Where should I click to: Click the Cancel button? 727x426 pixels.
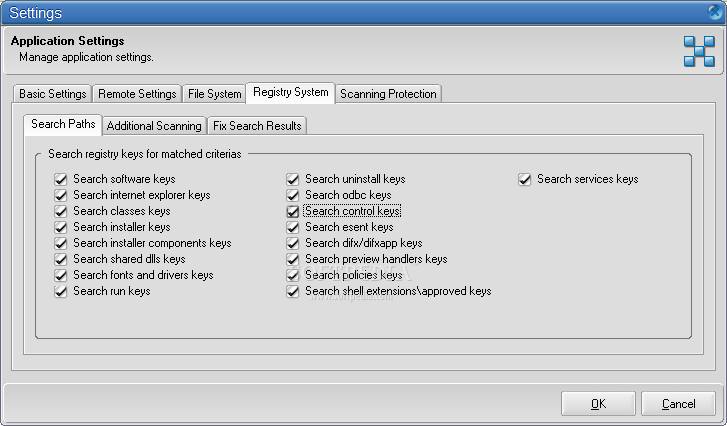[x=678, y=404]
